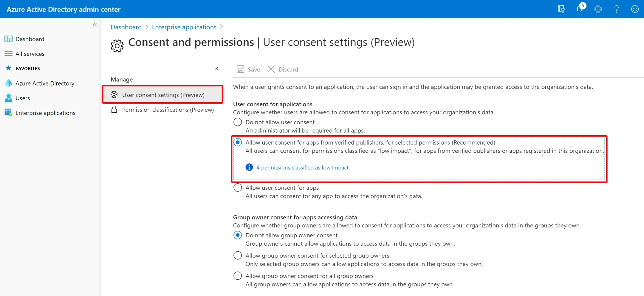The image size is (644, 296).
Task: Navigate to Enterprise applications menu item
Action: point(45,113)
